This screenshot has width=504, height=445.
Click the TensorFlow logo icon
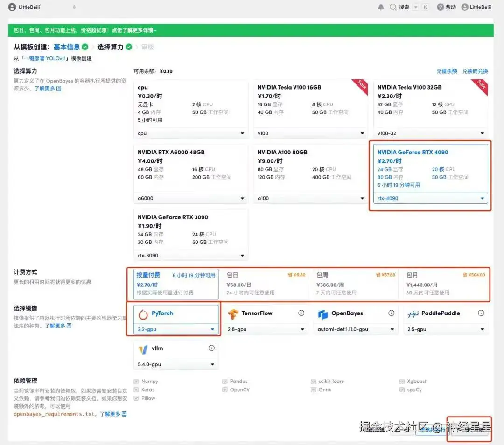(x=233, y=314)
